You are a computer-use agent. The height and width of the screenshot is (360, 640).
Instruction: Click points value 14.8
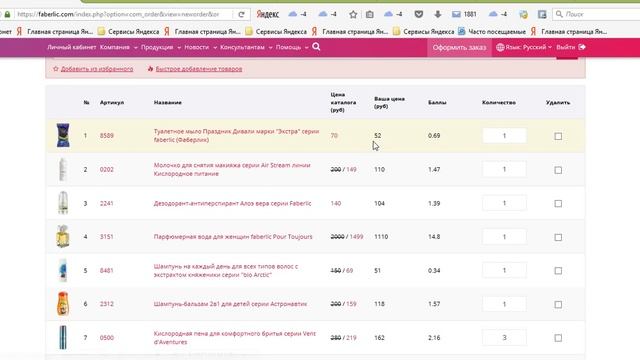click(434, 237)
